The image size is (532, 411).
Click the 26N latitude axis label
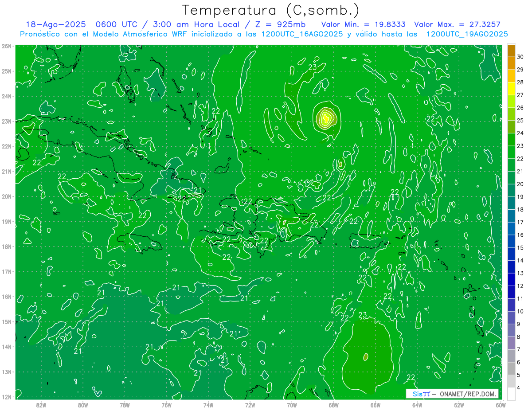[x=6, y=46]
